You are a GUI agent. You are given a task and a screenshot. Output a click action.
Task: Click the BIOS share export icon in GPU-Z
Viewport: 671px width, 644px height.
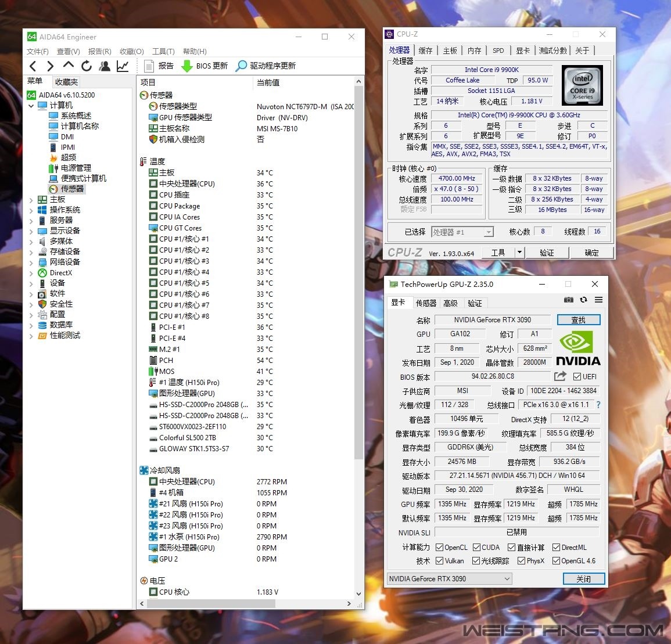coord(560,376)
